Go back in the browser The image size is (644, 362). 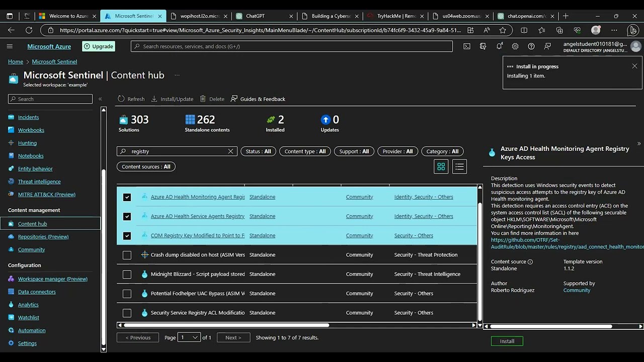11,30
